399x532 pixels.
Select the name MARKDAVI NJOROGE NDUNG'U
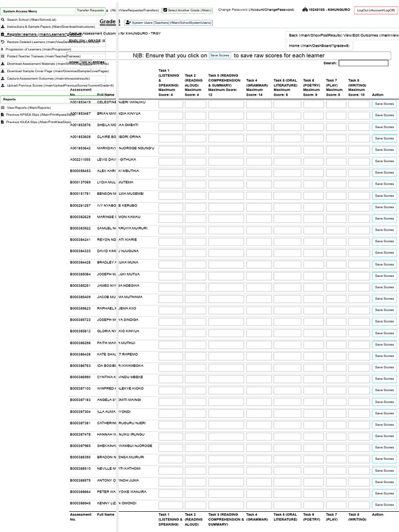tap(126, 148)
